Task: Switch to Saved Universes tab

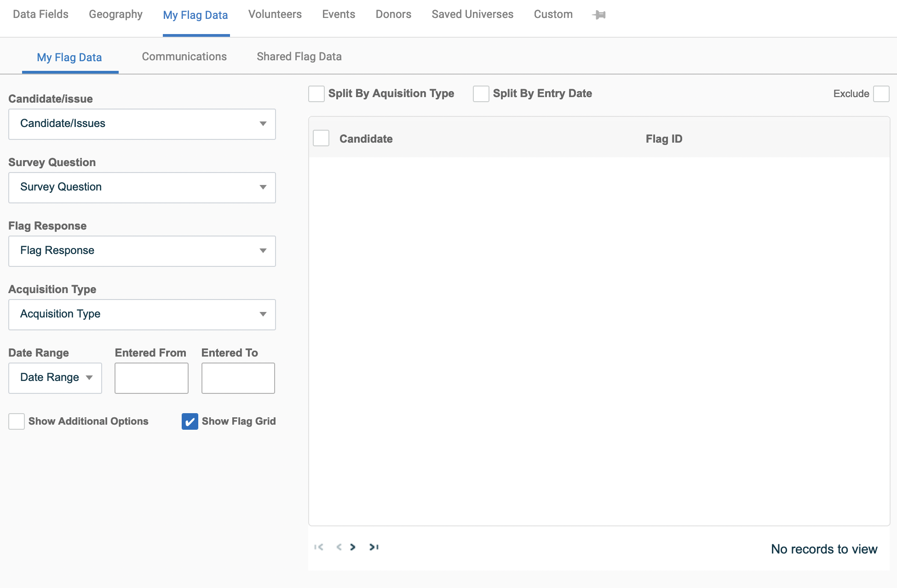Action: 472,14
